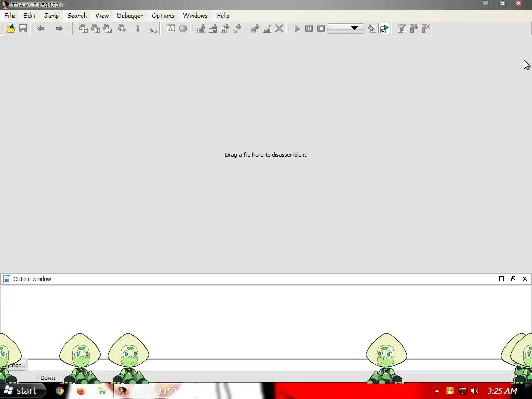The width and height of the screenshot is (532, 399).
Task: Click the search immediate value binoculars icon
Action: point(84,29)
